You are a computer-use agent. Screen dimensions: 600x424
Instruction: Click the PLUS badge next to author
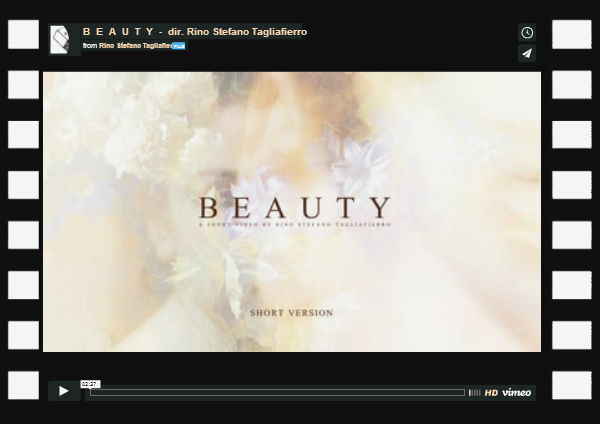point(178,46)
